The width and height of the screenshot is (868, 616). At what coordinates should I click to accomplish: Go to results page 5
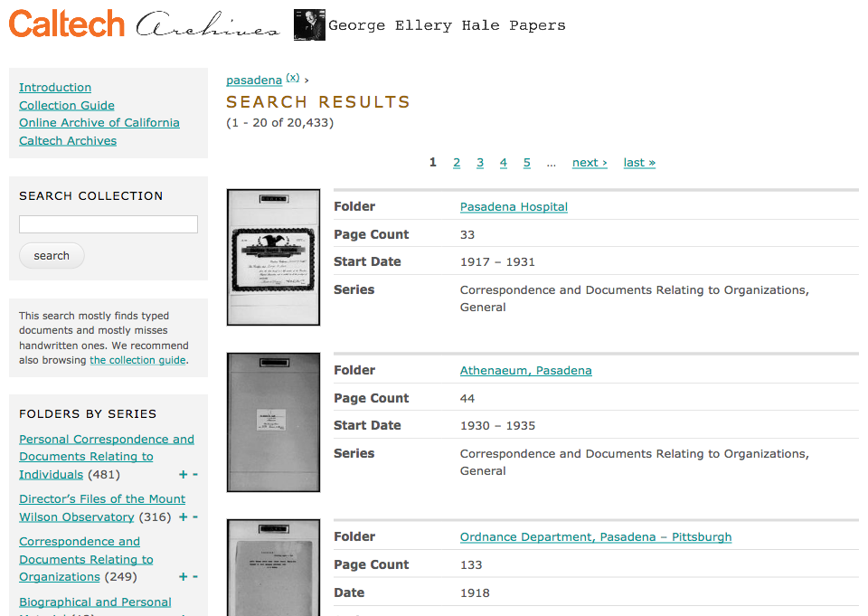pyautogui.click(x=527, y=162)
